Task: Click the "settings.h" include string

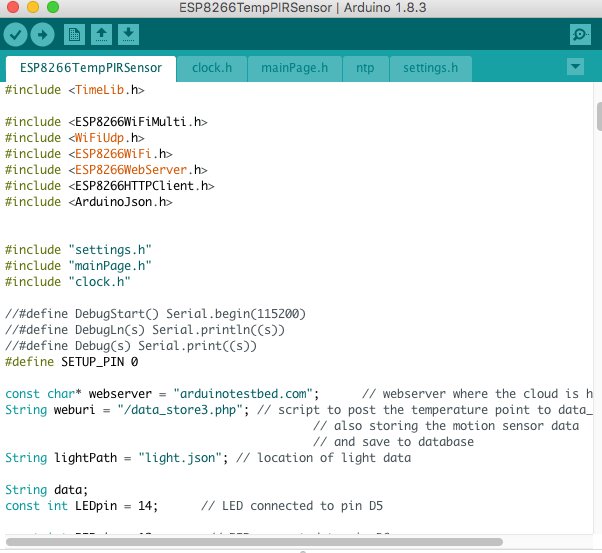Action: click(110, 250)
